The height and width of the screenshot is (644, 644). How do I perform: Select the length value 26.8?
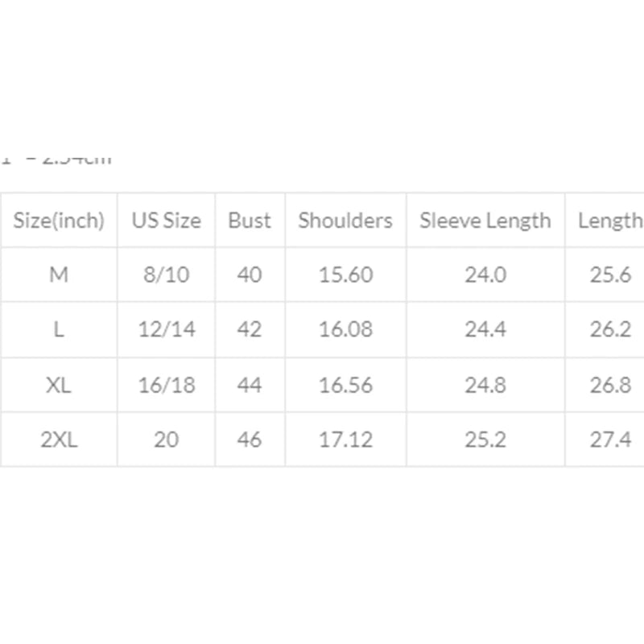pos(610,385)
